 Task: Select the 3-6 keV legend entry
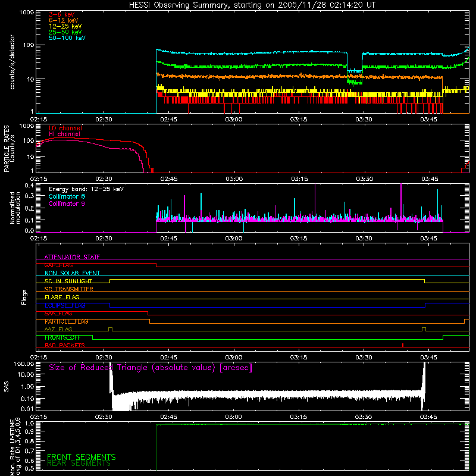pyautogui.click(x=62, y=14)
